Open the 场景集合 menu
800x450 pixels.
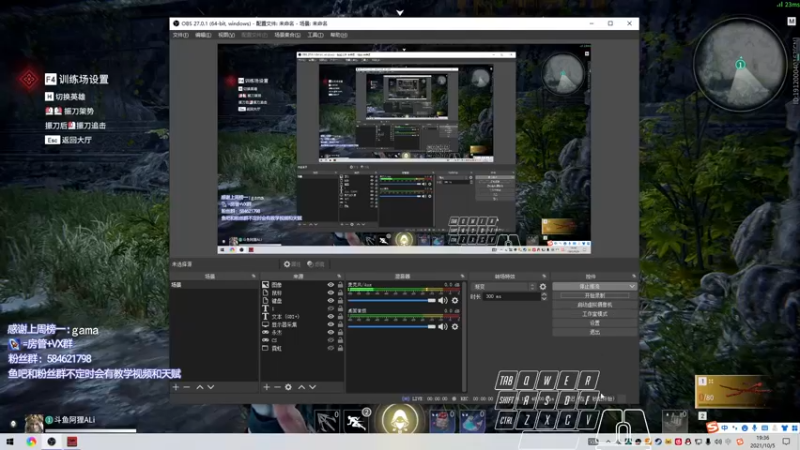pyautogui.click(x=287, y=35)
